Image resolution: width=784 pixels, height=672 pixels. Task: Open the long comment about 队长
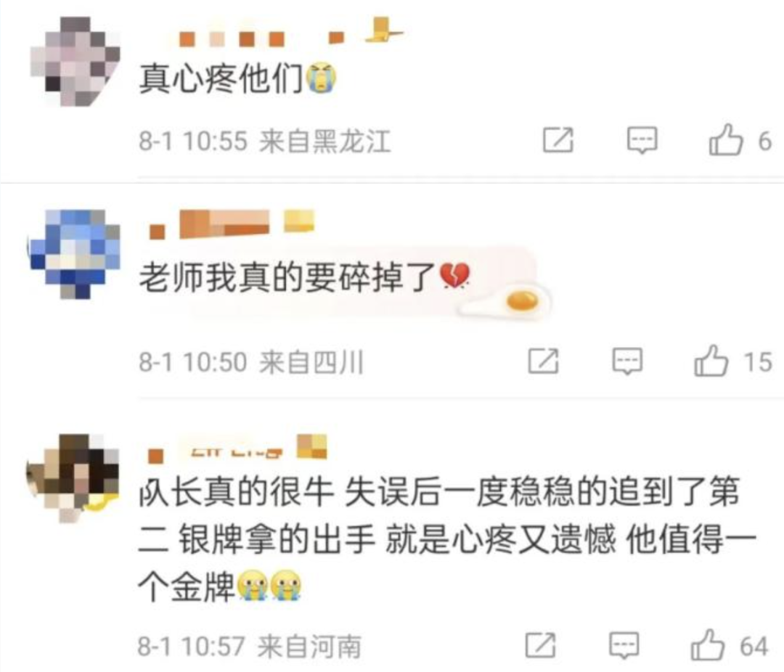click(446, 539)
